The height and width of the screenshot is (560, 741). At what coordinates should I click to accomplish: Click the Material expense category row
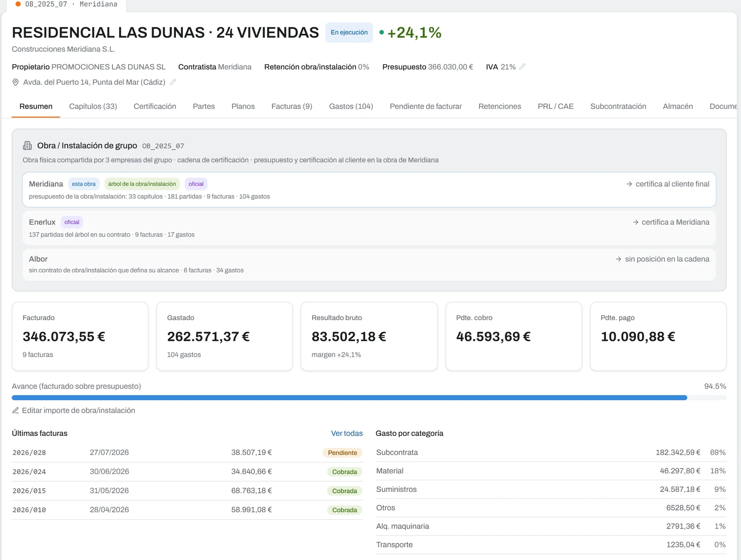[x=551, y=471]
